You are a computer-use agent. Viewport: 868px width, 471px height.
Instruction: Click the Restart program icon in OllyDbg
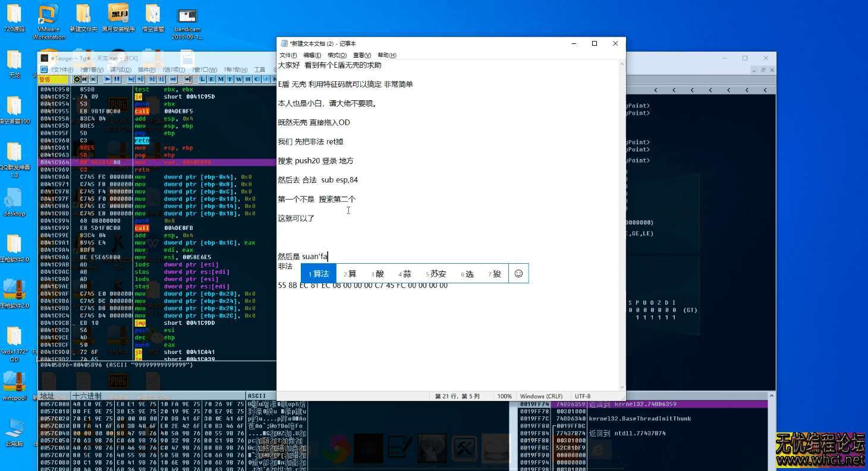(x=84, y=78)
